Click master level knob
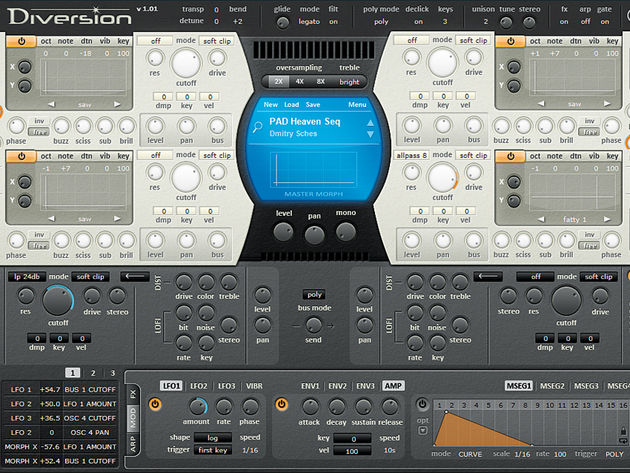Viewport: 630px width, 473px height. click(x=283, y=232)
